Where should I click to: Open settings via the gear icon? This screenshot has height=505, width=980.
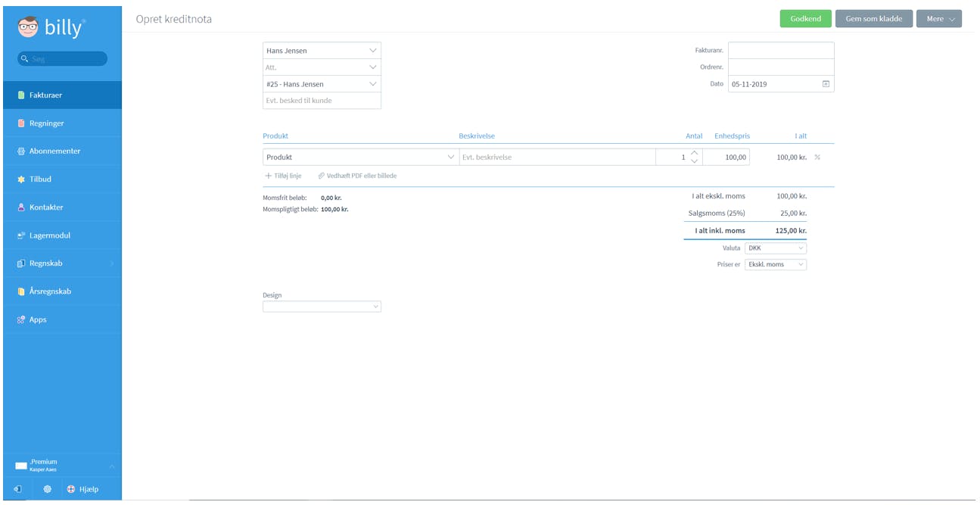tap(47, 489)
